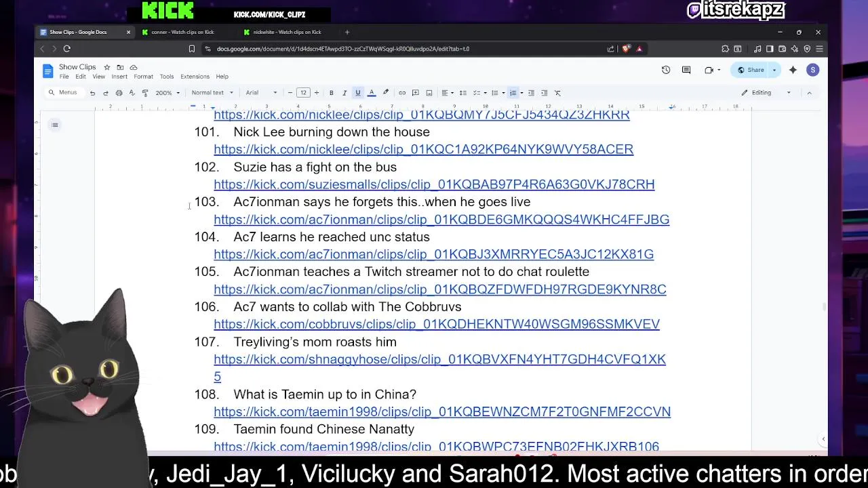Open Brave Rewards triangle icon

(639, 49)
